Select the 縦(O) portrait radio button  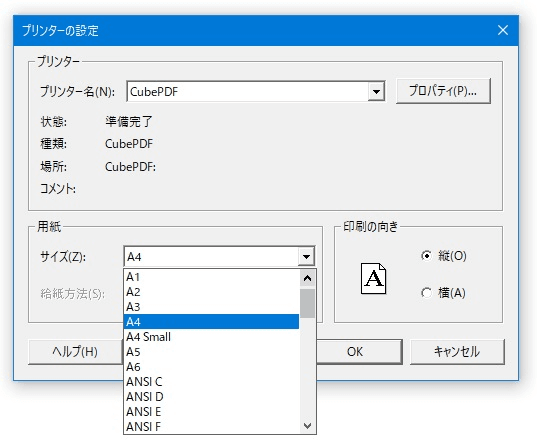coord(426,256)
